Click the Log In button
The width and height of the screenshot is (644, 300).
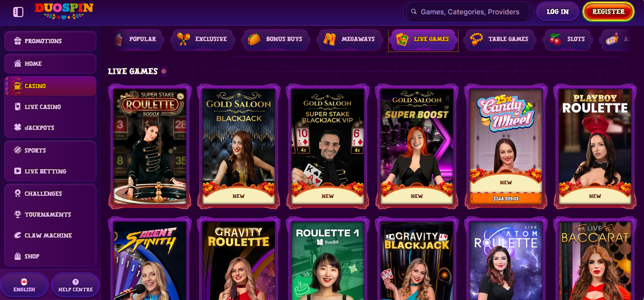(558, 12)
